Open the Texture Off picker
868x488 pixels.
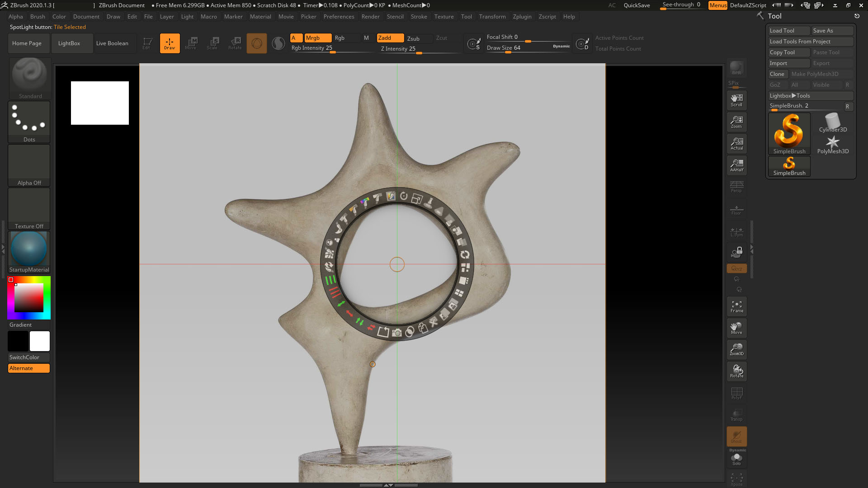point(29,209)
